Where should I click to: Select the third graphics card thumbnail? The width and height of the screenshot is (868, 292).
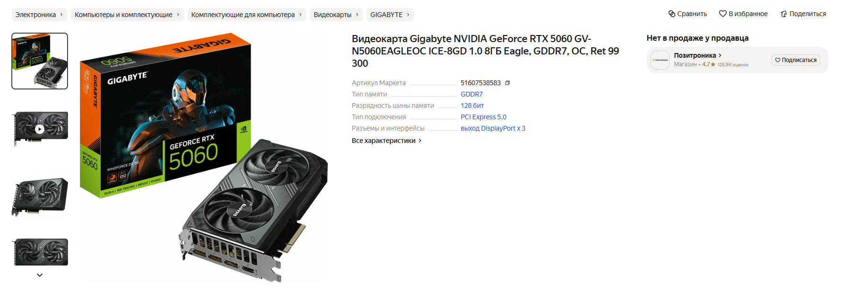pos(40,196)
